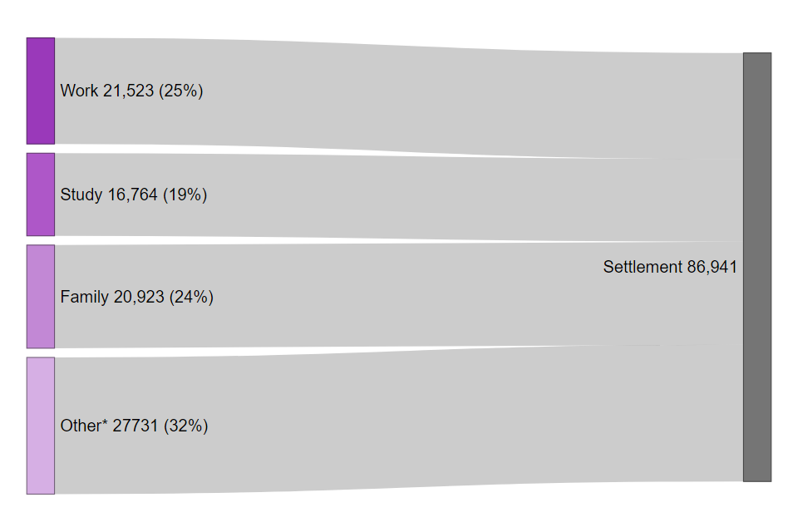
Task: Click the 'Settlement 86,941' label
Action: (x=670, y=267)
